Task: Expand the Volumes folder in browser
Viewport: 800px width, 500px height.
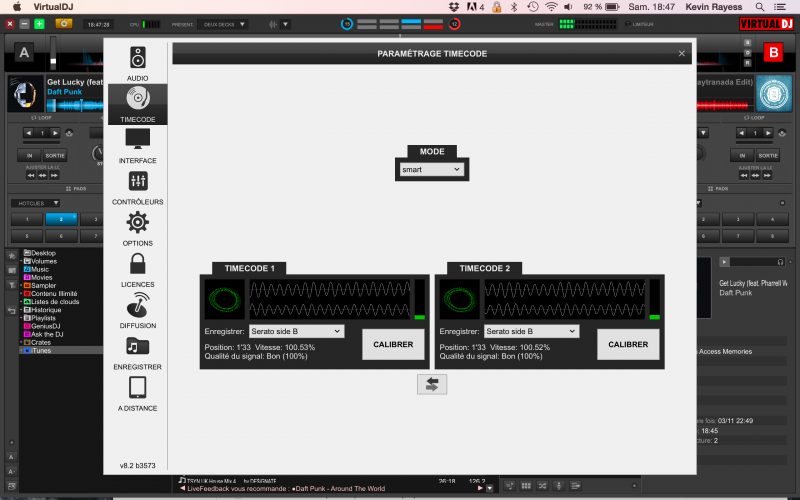Action: coord(21,261)
